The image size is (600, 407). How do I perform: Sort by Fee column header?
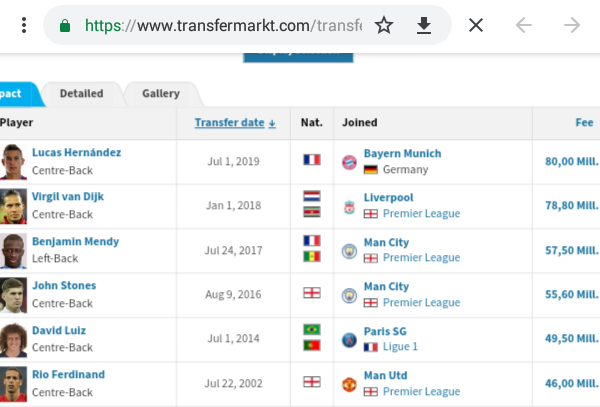click(x=584, y=122)
